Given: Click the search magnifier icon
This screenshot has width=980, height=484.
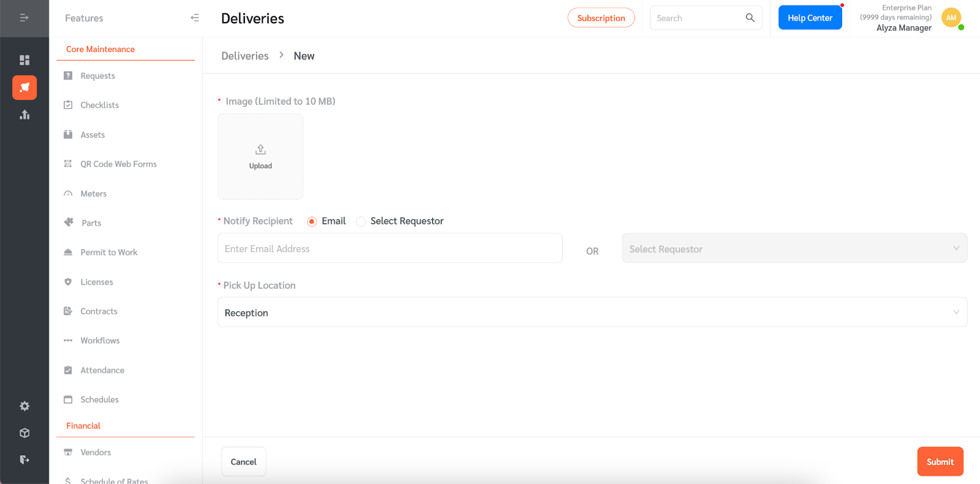Looking at the screenshot, I should click(x=750, y=18).
